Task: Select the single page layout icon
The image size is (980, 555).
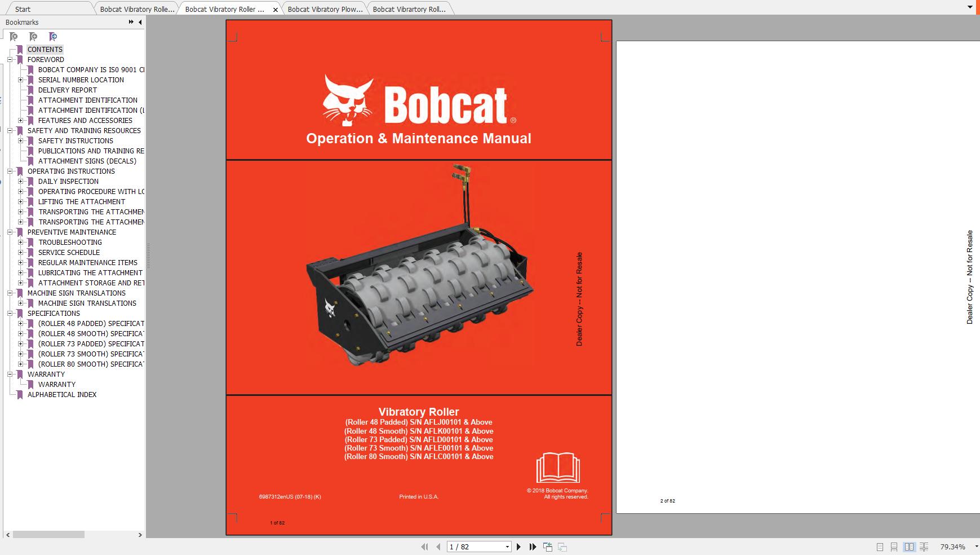Action: tap(879, 547)
